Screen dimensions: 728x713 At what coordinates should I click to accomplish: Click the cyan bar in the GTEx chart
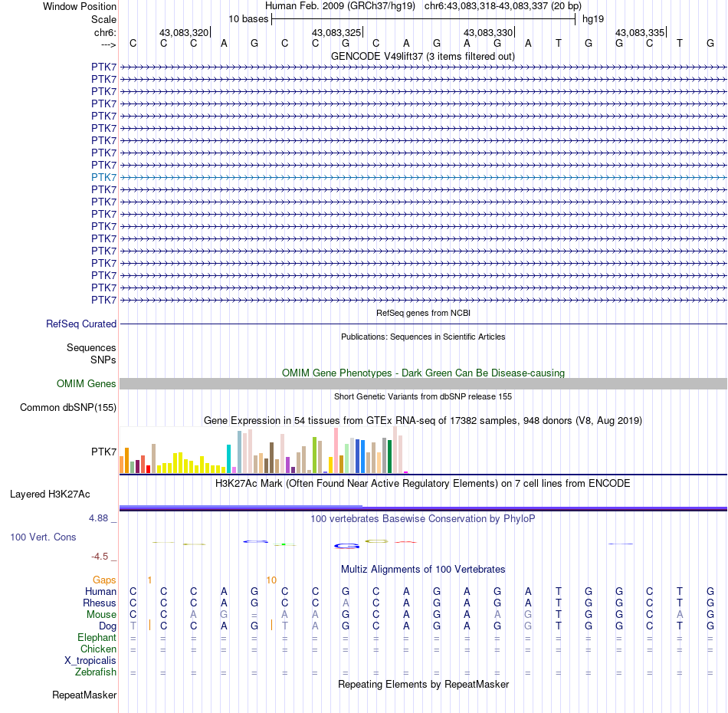pyautogui.click(x=228, y=459)
